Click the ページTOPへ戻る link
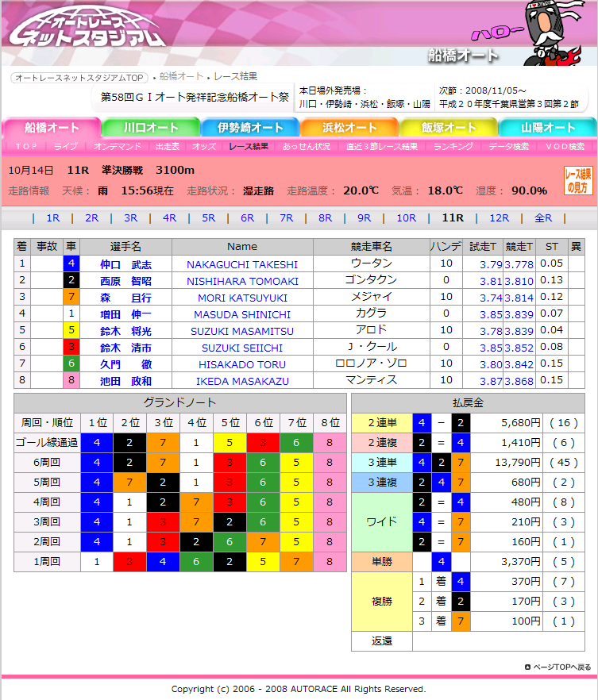The image size is (598, 700). tap(558, 667)
